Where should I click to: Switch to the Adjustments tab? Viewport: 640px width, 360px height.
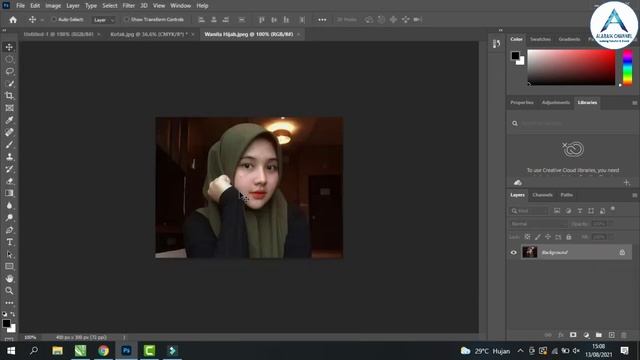tap(556, 103)
